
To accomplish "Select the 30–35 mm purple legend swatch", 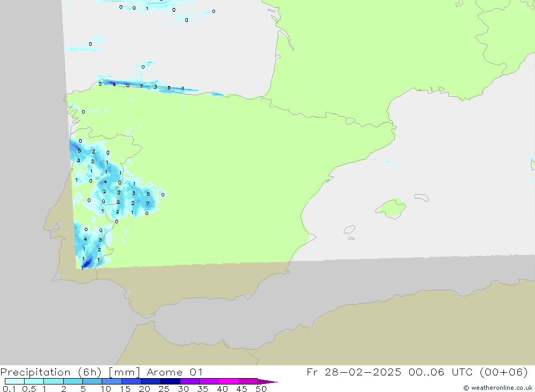I will (x=190, y=381).
